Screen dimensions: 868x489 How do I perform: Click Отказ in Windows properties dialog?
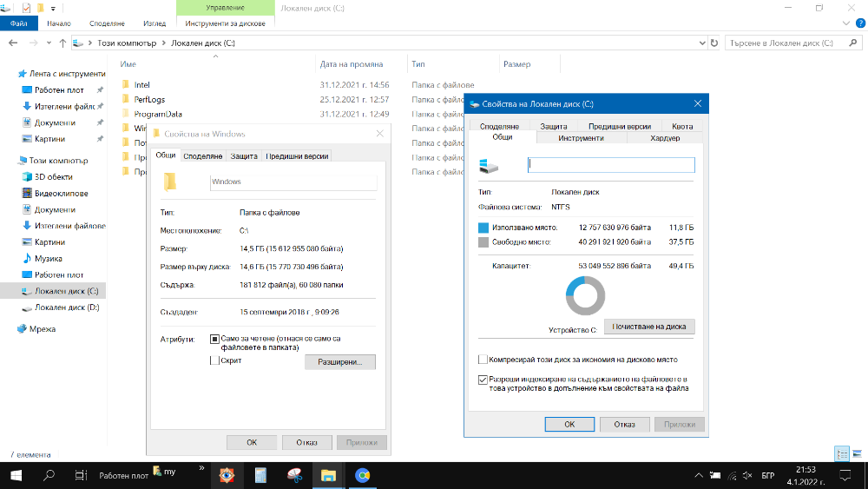(306, 442)
